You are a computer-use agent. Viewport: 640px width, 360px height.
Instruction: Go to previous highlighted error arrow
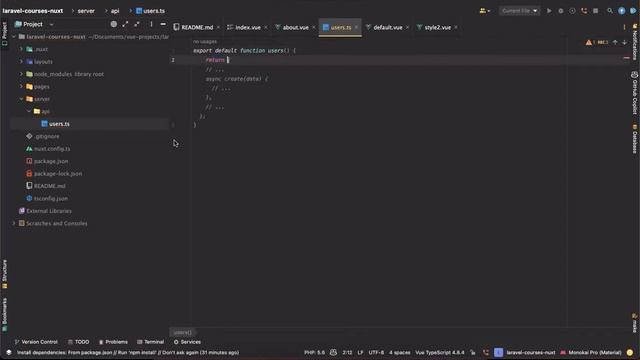point(615,42)
